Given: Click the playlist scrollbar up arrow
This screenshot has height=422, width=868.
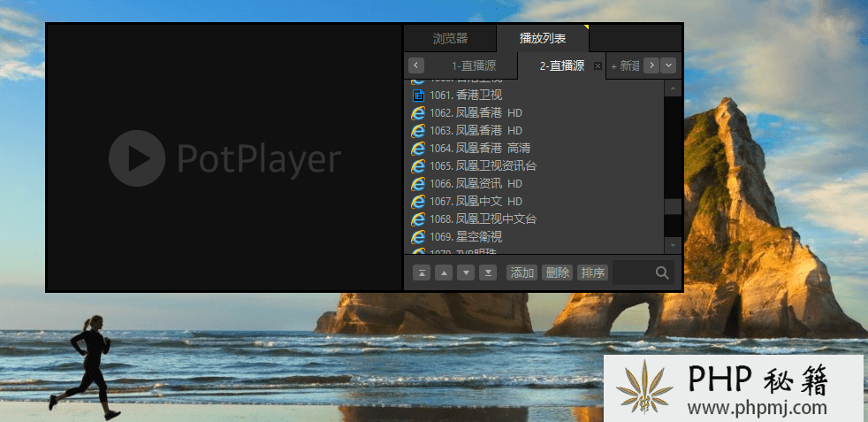Looking at the screenshot, I should [x=673, y=88].
